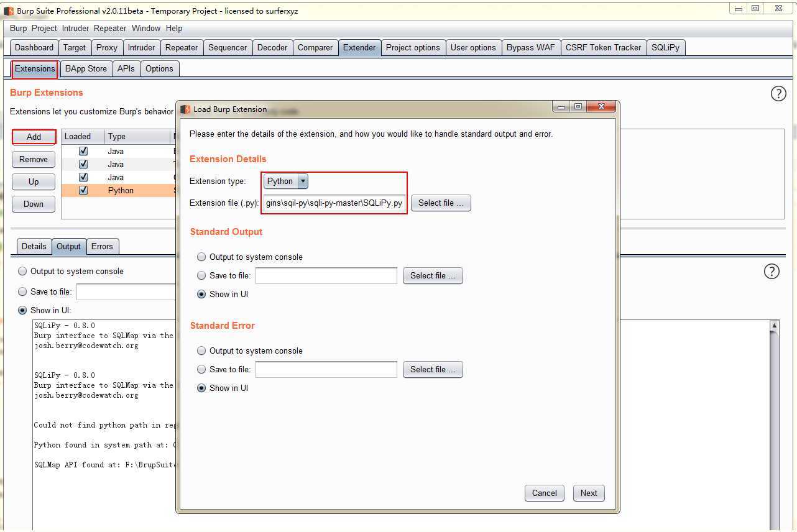This screenshot has height=532, width=797.
Task: Open the Errors tab of extension
Action: (102, 246)
